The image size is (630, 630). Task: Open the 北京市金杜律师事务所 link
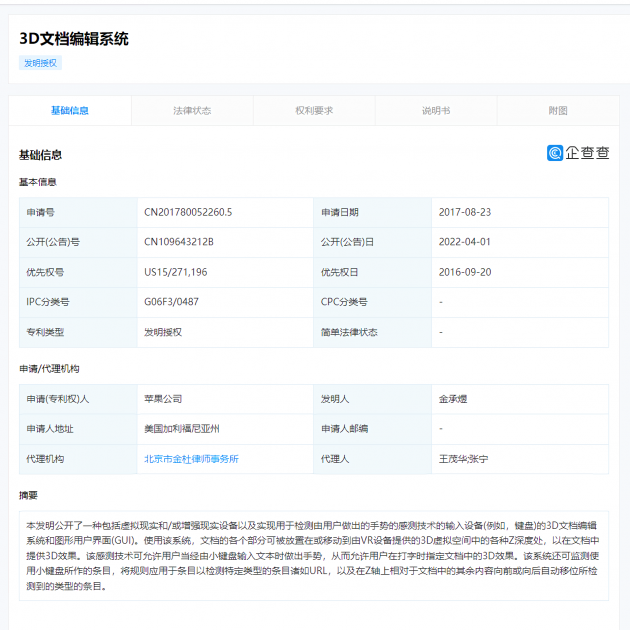coord(191,459)
